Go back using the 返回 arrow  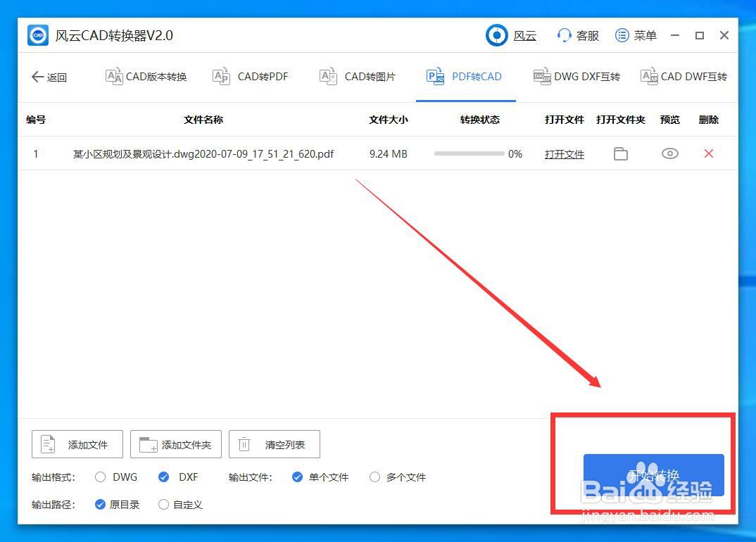49,77
